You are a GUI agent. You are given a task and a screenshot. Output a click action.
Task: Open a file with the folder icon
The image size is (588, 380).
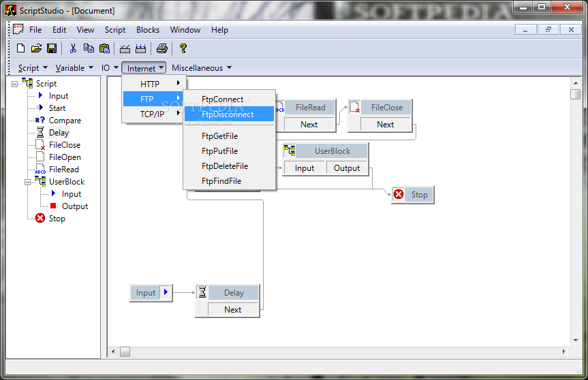36,48
